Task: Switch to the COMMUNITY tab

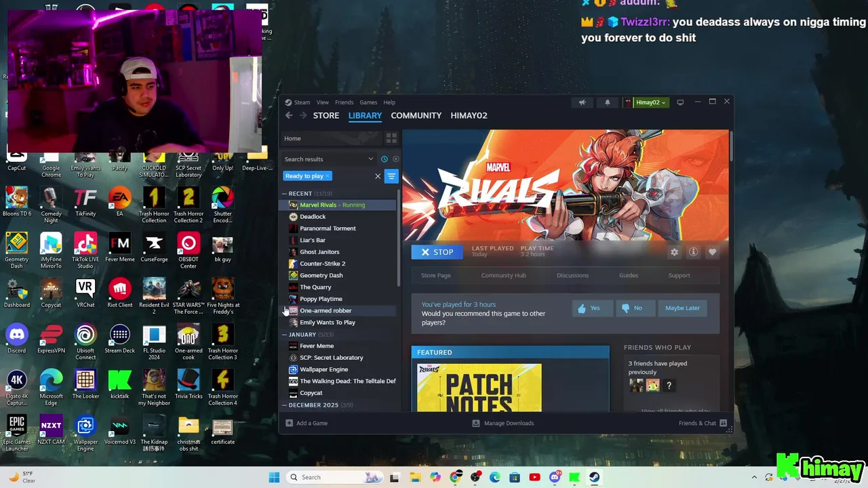Action: (x=416, y=115)
